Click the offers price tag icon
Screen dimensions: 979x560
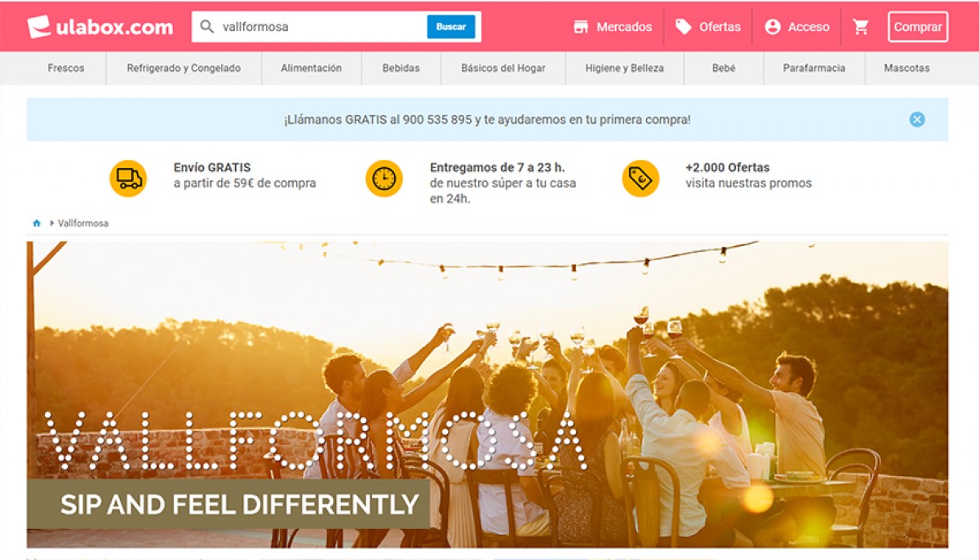[640, 178]
